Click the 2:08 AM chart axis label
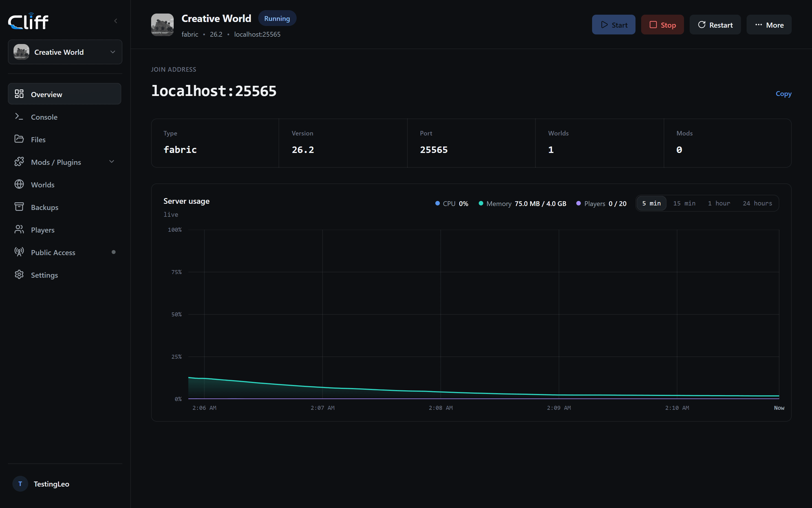The height and width of the screenshot is (508, 812). pos(441,408)
